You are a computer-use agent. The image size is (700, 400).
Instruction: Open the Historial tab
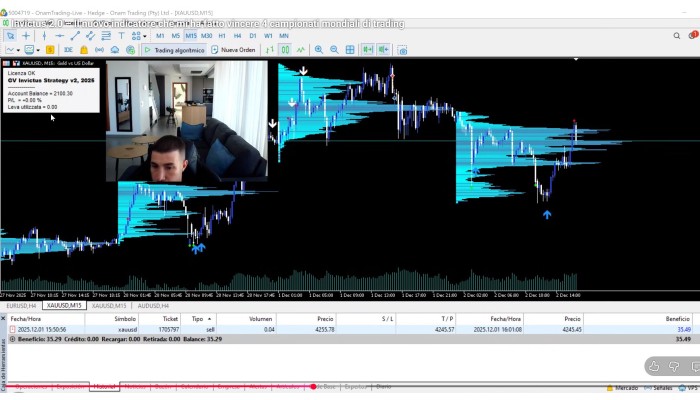(x=104, y=386)
